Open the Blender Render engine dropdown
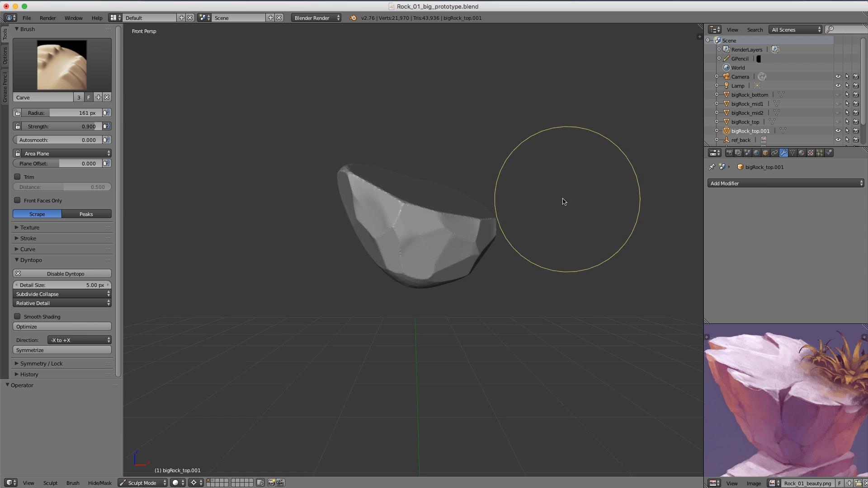The height and width of the screenshot is (488, 868). tap(316, 18)
